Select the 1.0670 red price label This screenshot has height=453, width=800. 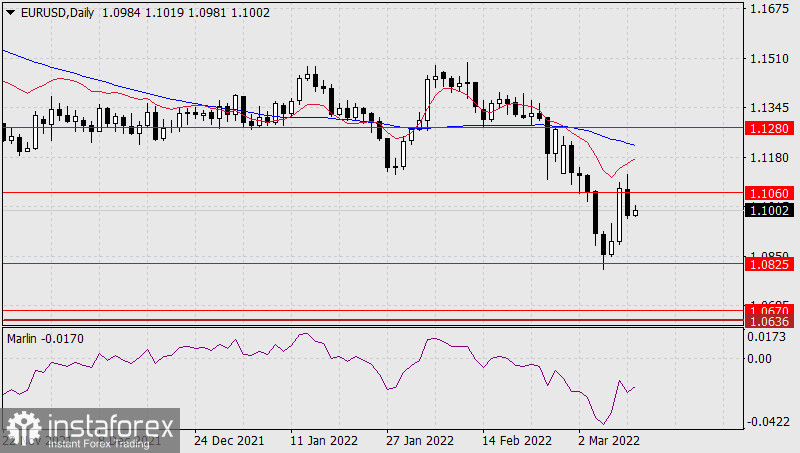click(x=770, y=312)
